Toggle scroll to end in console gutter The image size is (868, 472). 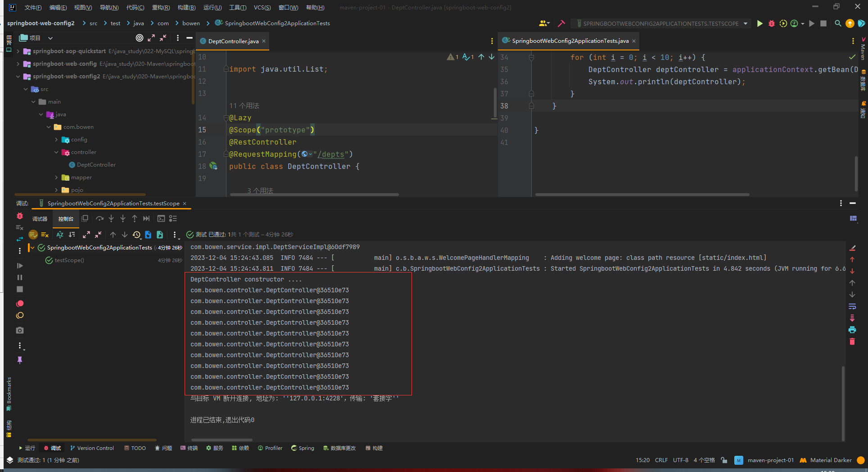852,318
